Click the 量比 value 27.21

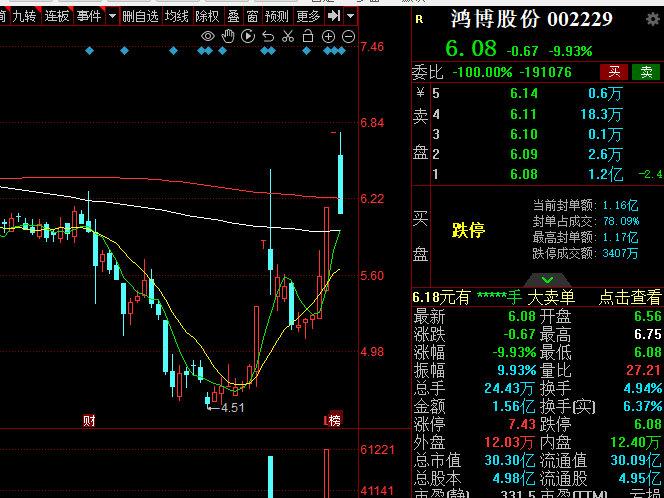[x=644, y=370]
